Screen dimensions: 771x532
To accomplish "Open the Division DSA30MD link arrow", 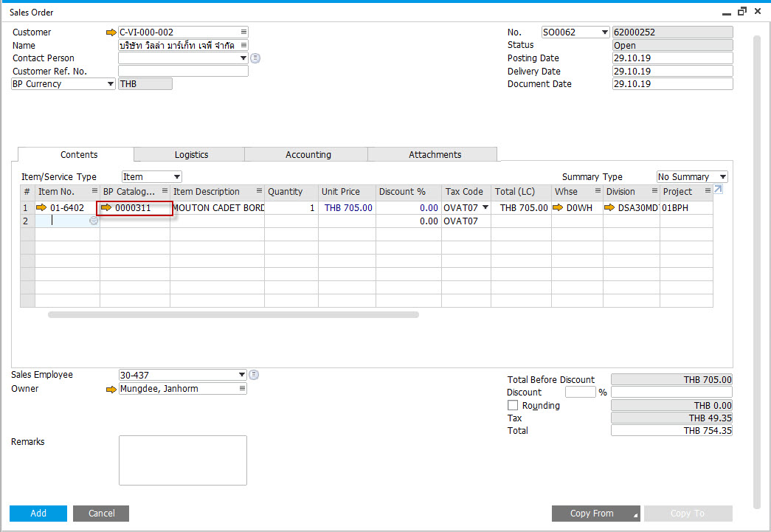I will point(609,207).
